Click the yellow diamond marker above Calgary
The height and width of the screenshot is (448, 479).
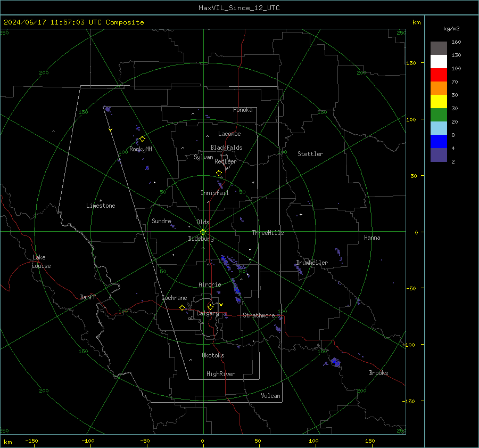[210, 307]
